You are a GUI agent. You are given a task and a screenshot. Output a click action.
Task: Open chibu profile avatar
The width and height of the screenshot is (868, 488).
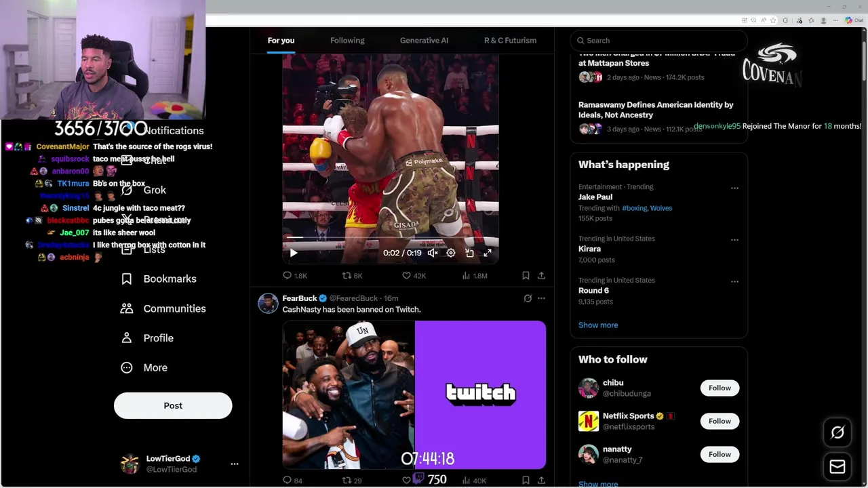coord(589,388)
